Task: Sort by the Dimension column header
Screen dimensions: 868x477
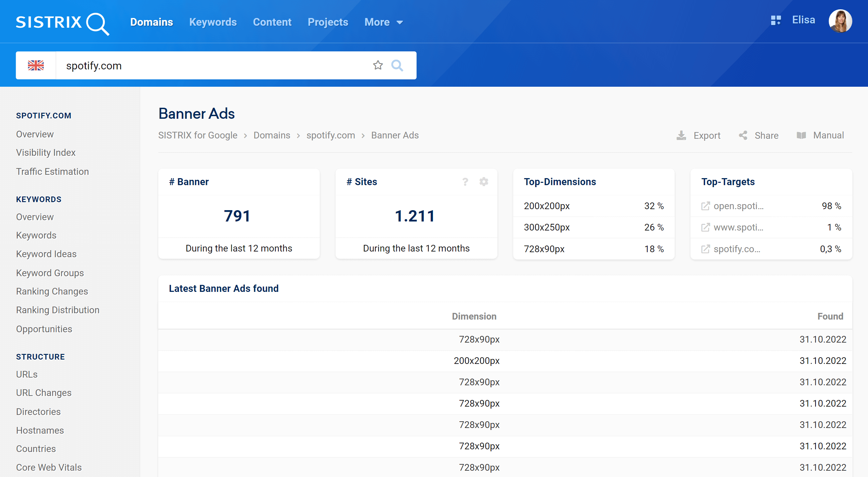Action: click(x=474, y=317)
